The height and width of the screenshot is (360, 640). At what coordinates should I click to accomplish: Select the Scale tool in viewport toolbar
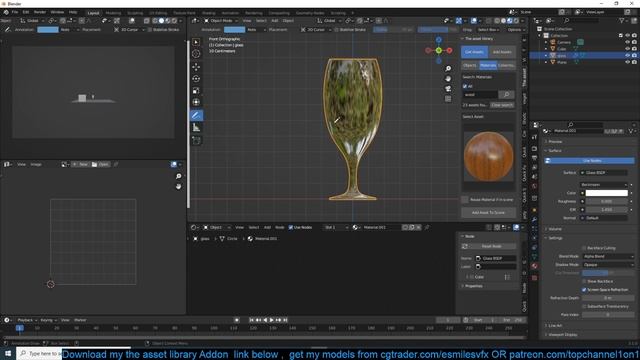point(196,90)
